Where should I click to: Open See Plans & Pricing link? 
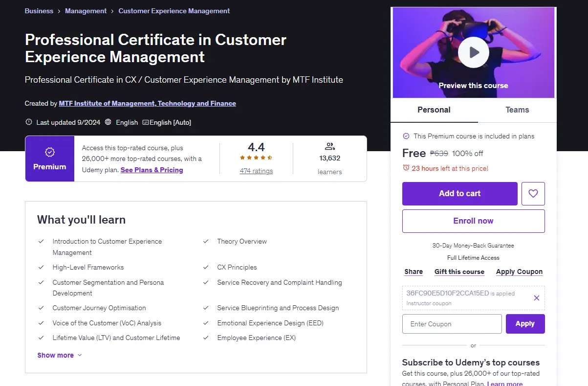click(152, 170)
